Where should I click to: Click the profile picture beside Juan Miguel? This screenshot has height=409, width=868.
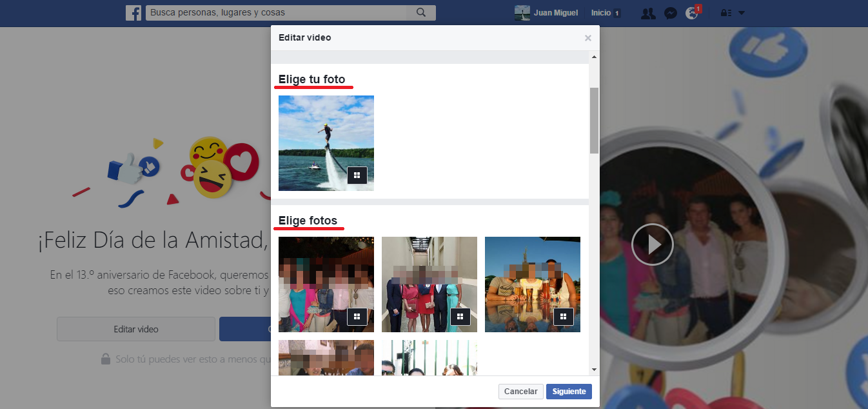pyautogui.click(x=522, y=13)
